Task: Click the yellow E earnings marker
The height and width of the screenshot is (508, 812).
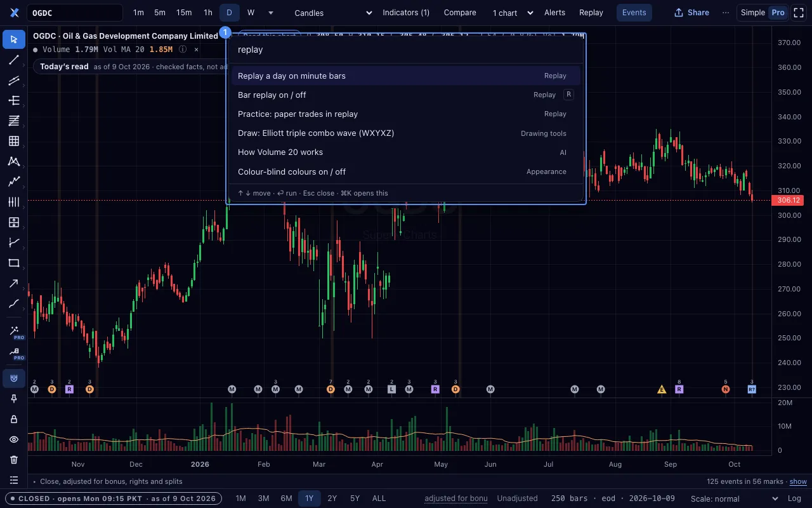Action: click(x=662, y=389)
